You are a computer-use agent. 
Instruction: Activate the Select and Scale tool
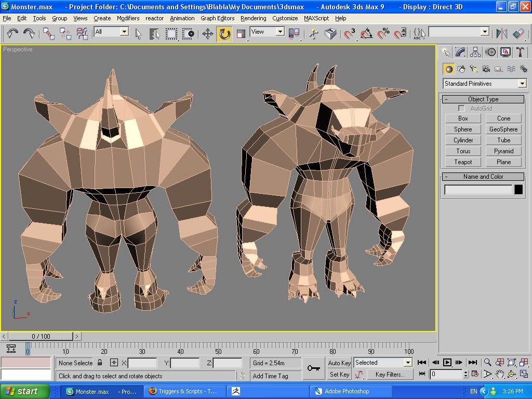241,34
